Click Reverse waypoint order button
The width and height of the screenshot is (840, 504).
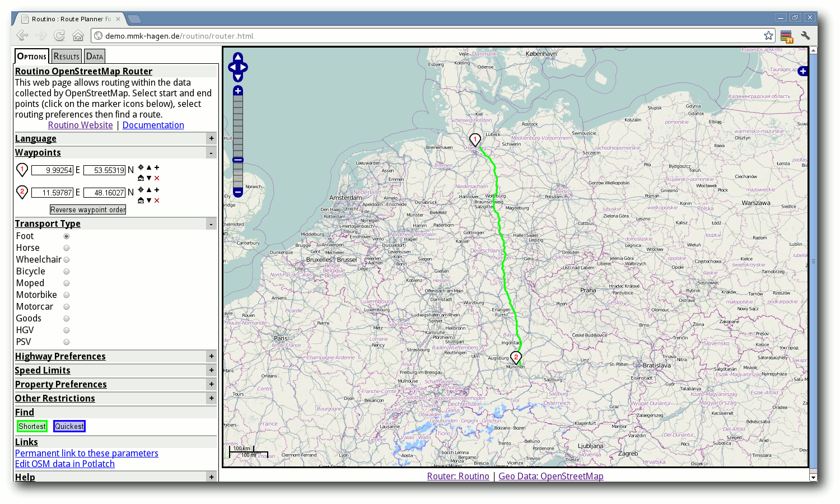click(88, 209)
